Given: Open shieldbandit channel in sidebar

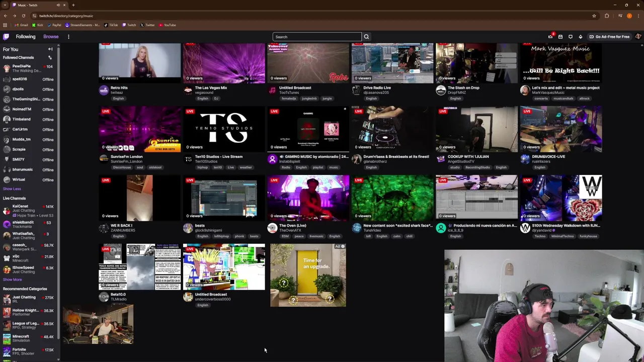Looking at the screenshot, I should point(29,224).
